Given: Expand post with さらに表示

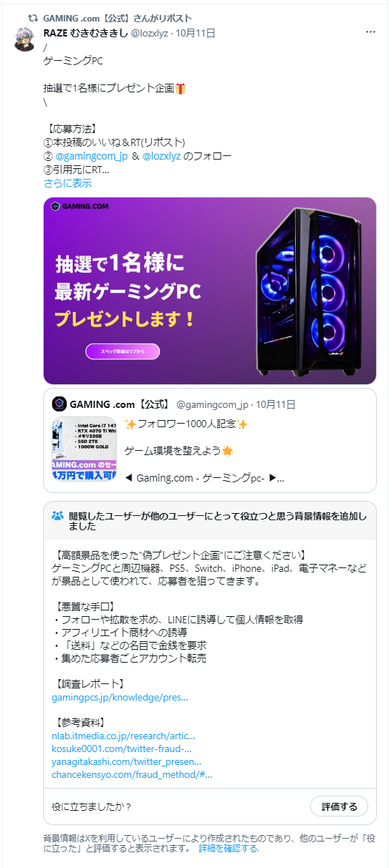Looking at the screenshot, I should (x=67, y=182).
